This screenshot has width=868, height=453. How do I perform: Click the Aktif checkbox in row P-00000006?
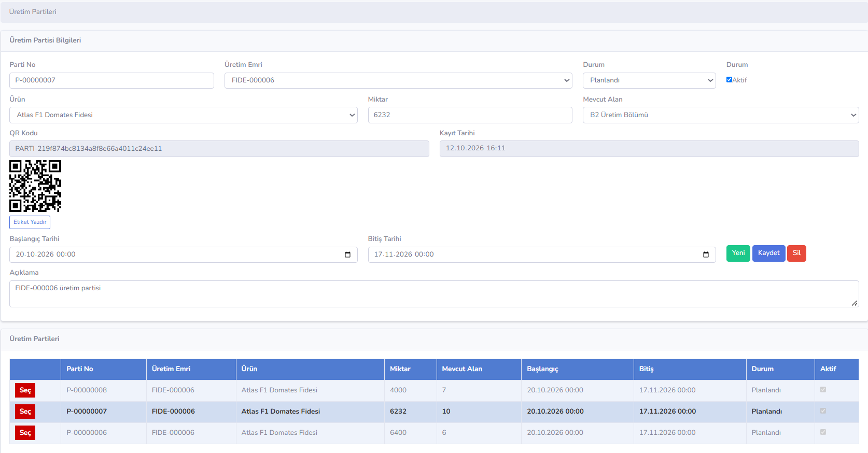pyautogui.click(x=823, y=432)
